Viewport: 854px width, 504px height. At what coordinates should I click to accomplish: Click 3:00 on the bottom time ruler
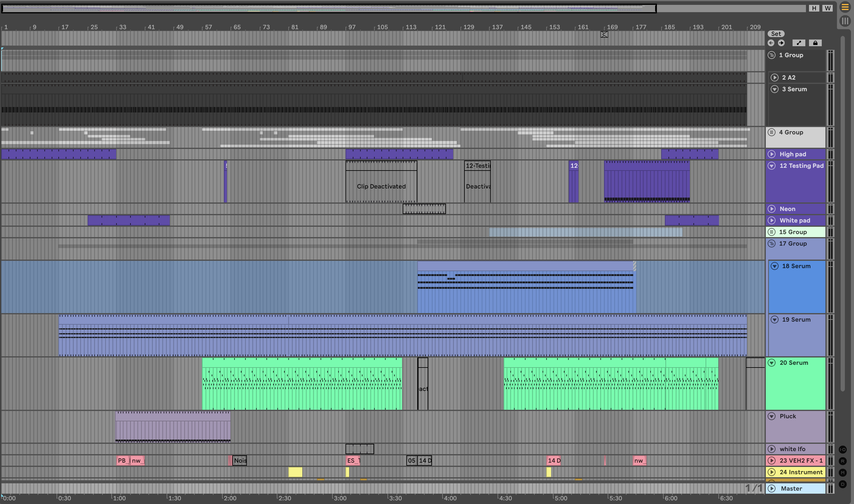pos(340,498)
